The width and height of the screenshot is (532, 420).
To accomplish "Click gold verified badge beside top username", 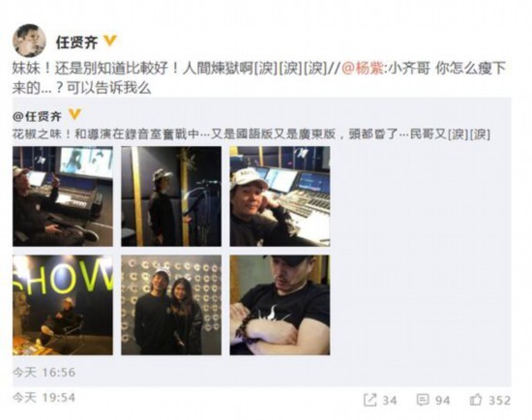I will (110, 41).
